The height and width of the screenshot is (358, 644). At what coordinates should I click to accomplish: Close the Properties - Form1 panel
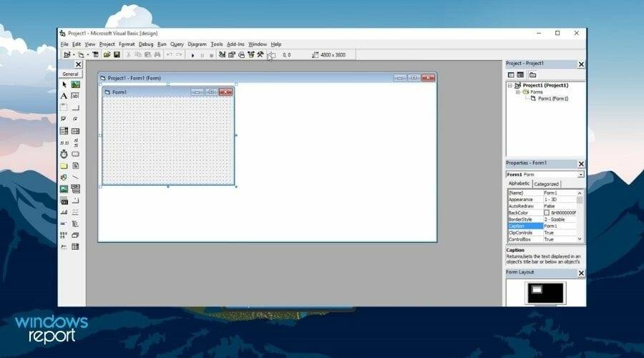581,164
